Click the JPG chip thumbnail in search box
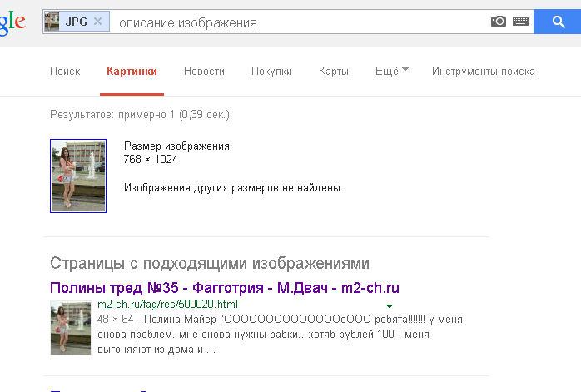 click(52, 22)
